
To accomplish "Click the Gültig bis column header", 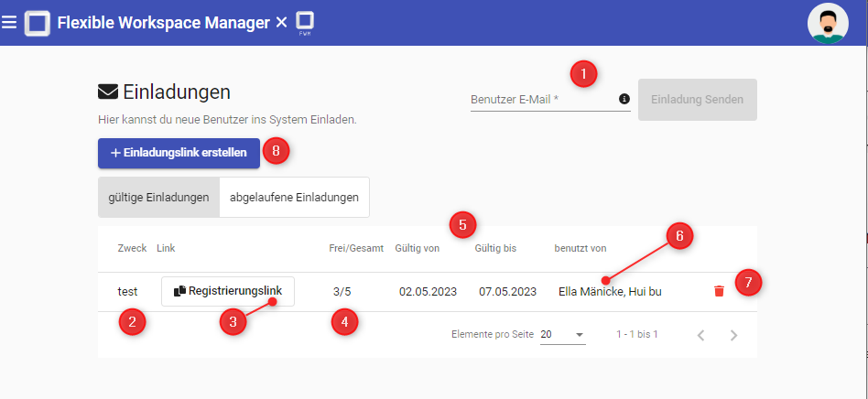I will 497,249.
